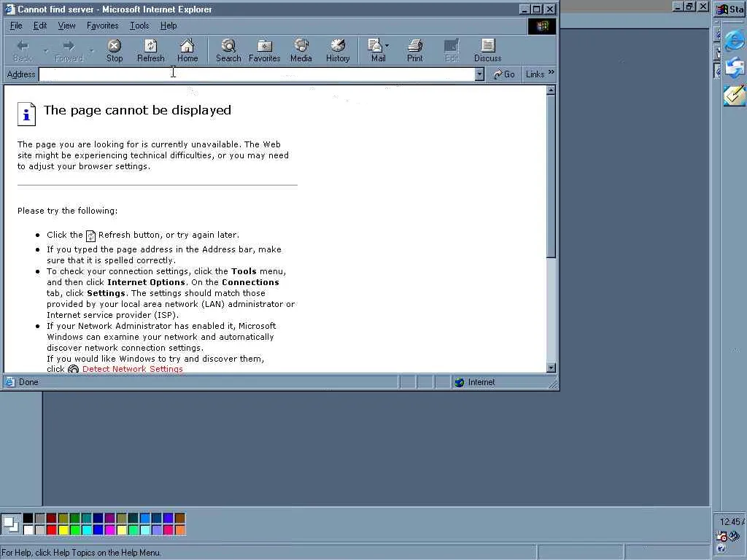
Task: Click the page scrollbar down arrow
Action: pos(551,367)
